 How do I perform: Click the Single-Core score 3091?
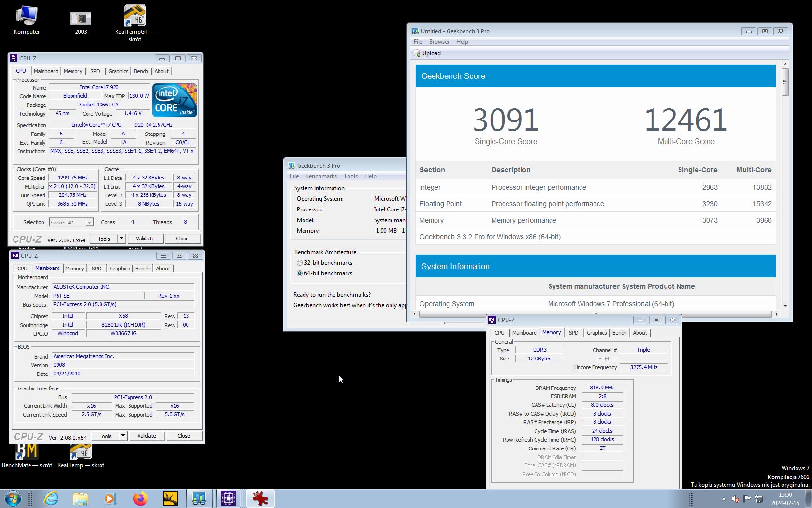point(506,120)
